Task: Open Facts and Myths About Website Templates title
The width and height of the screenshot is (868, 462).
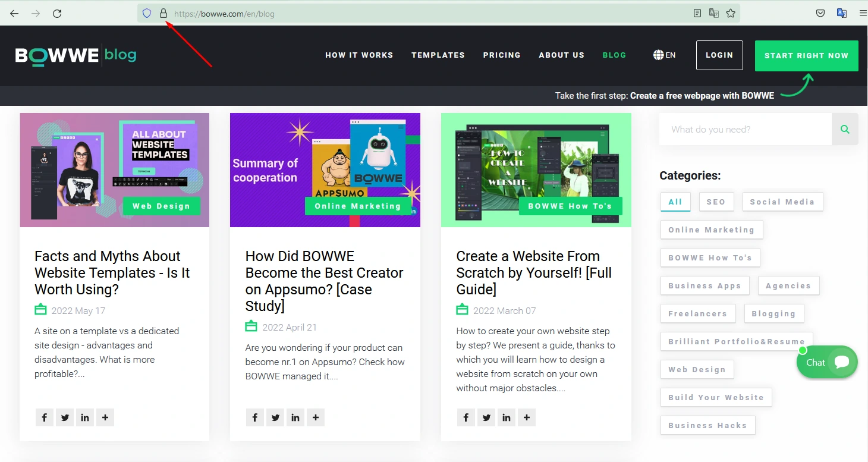Action: pos(112,272)
